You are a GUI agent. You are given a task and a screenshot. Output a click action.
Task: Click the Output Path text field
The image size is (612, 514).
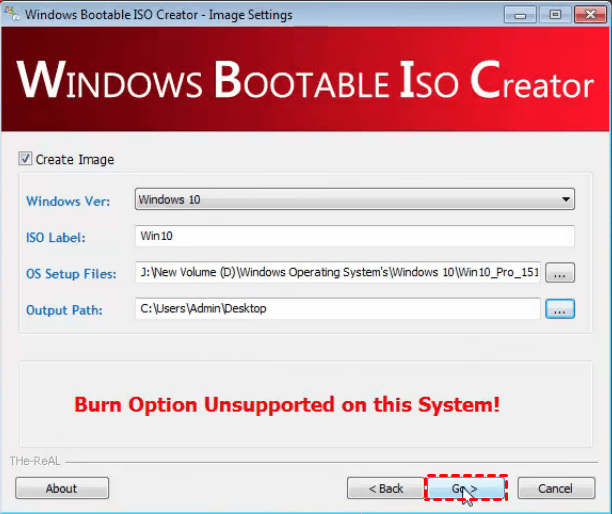tap(338, 309)
